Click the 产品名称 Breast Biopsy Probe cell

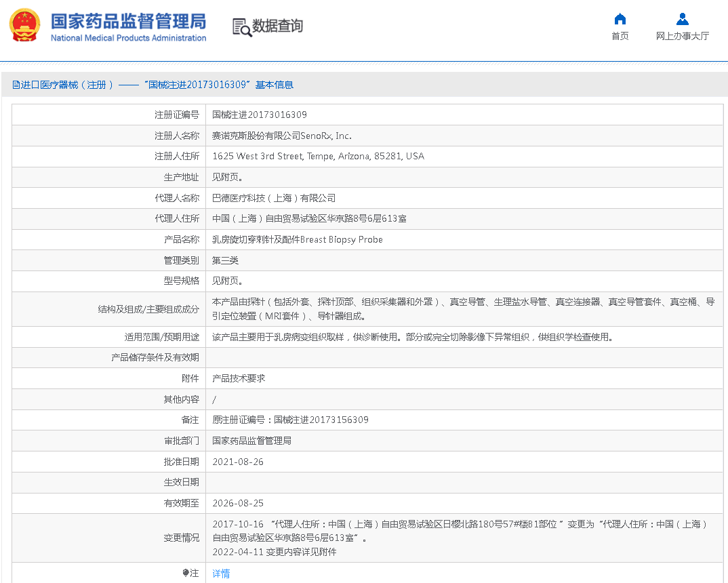(x=298, y=239)
